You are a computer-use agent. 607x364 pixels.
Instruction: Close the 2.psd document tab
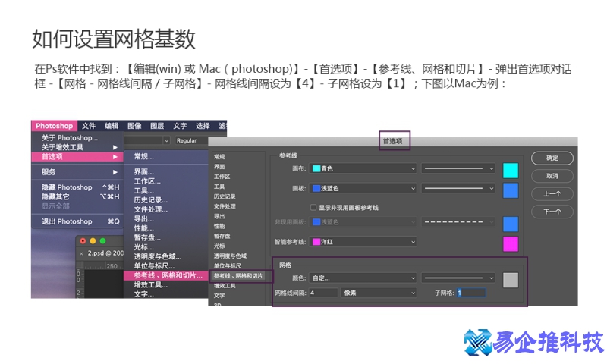tap(81, 254)
